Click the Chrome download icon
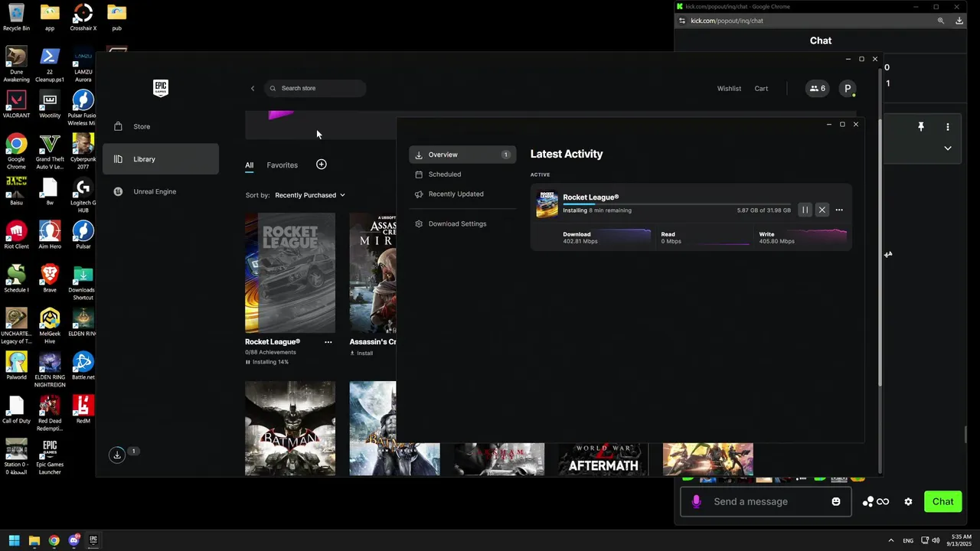The image size is (980, 551). pyautogui.click(x=959, y=21)
